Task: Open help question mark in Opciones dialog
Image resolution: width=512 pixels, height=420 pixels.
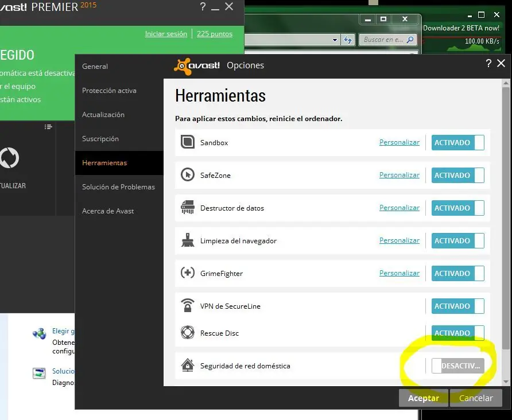Action: point(488,63)
